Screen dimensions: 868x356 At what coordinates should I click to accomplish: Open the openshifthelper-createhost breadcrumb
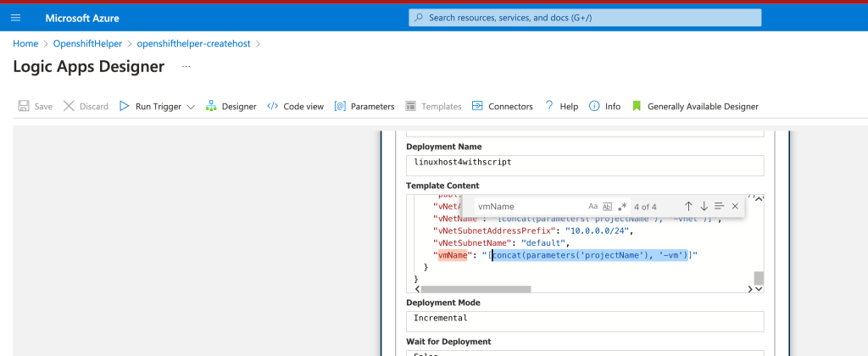coord(194,43)
